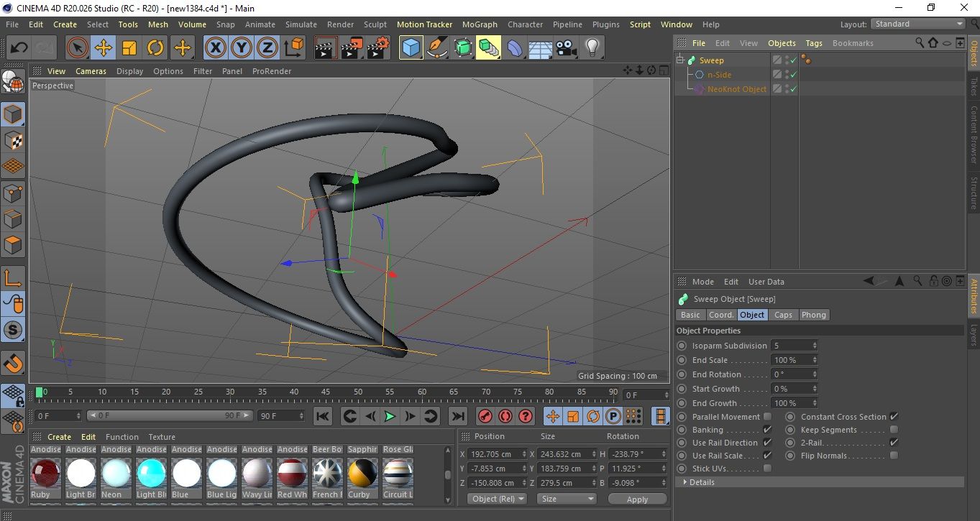The height and width of the screenshot is (521, 980).
Task: Click the Apply button
Action: click(x=637, y=499)
